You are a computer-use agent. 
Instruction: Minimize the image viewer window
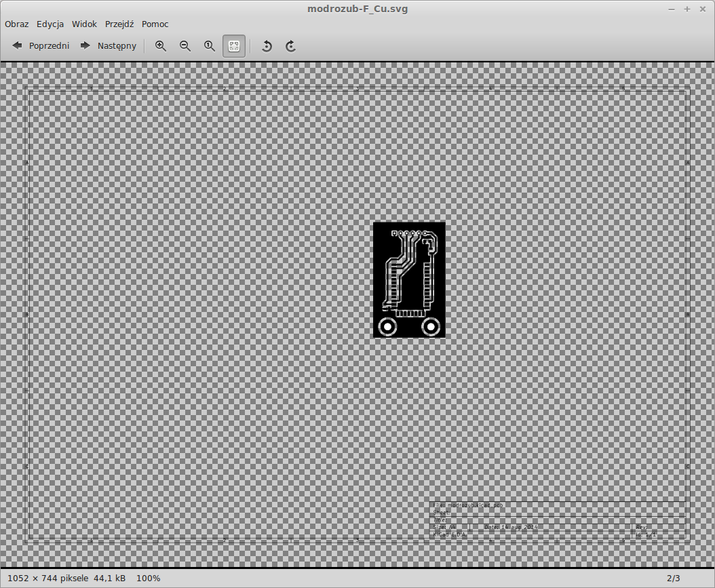coord(672,9)
